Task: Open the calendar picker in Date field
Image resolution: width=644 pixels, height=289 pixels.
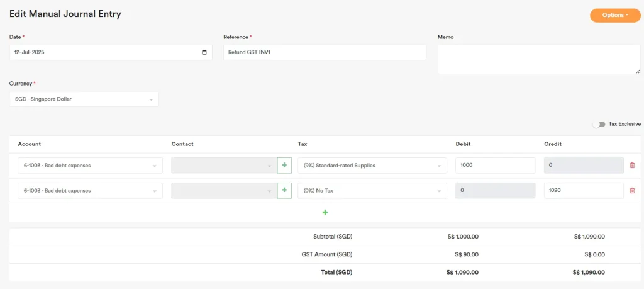Action: click(x=204, y=52)
